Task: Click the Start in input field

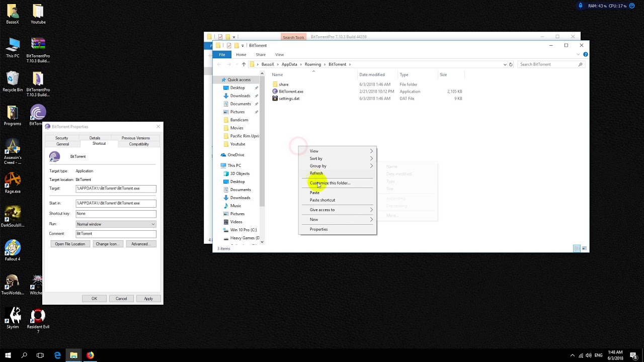Action: click(x=116, y=203)
